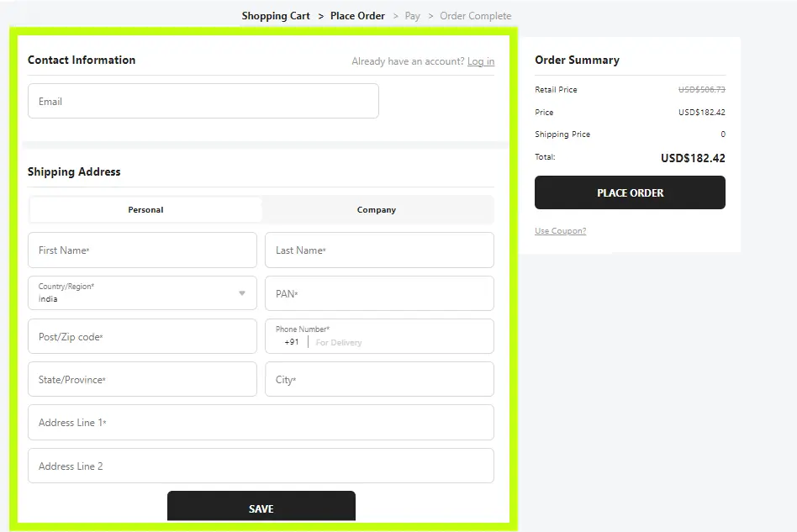Click into the PAN field
797x532 pixels.
tap(379, 293)
